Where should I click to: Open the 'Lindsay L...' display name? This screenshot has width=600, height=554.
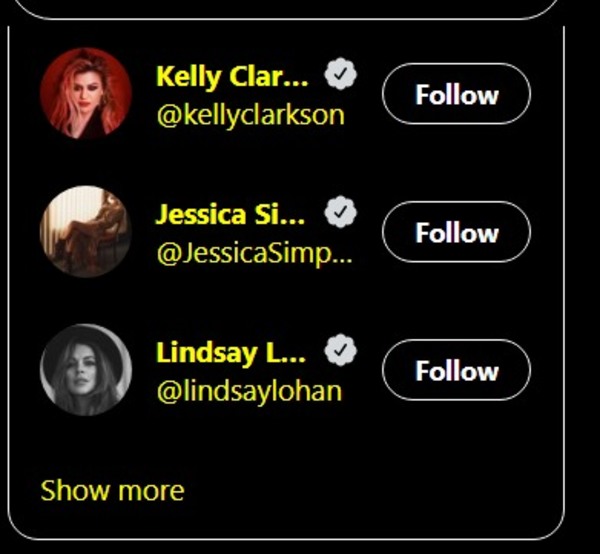coord(231,353)
